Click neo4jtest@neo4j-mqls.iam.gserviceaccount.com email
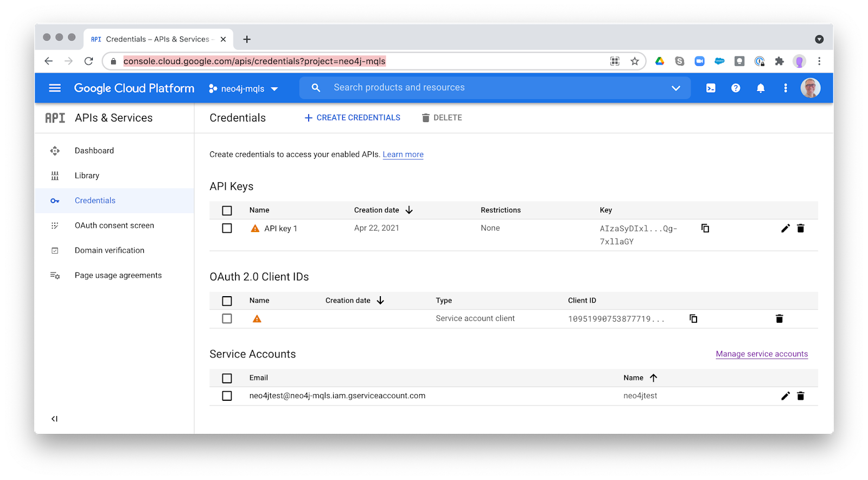This screenshot has height=480, width=868. tap(337, 396)
